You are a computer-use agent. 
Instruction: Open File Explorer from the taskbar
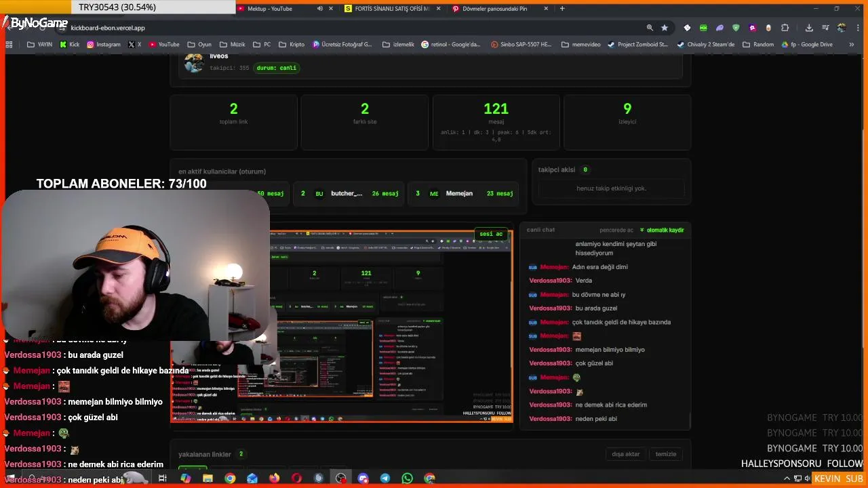[208, 478]
